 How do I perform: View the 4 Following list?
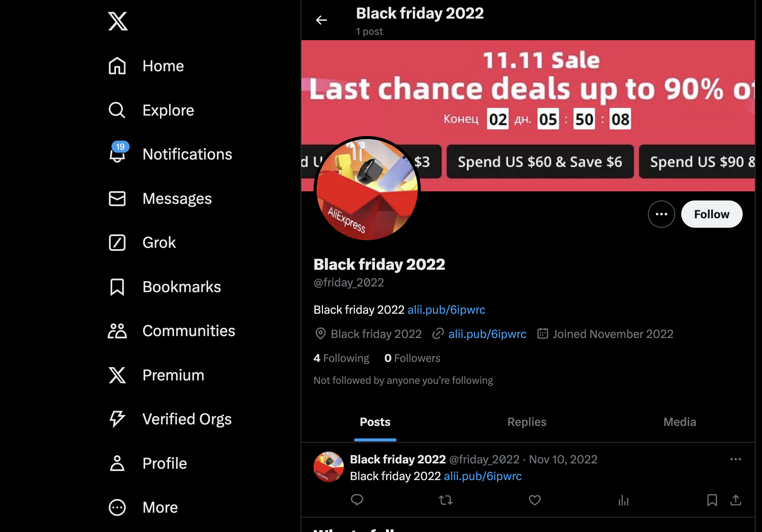[341, 358]
